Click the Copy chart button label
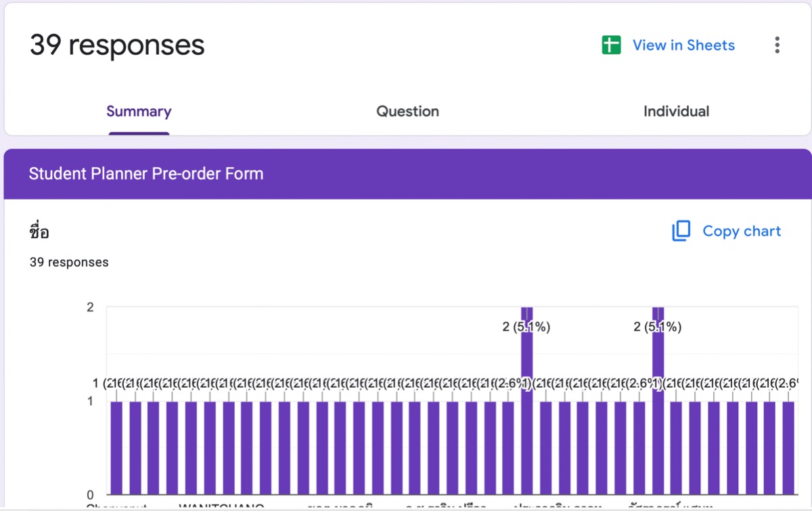Screen dimensions: 812x511 point(742,231)
